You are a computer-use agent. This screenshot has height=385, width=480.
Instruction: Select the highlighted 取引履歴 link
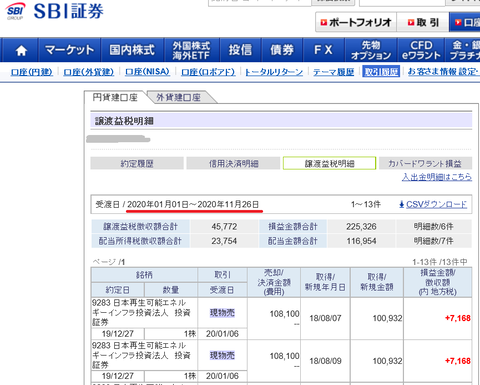381,72
